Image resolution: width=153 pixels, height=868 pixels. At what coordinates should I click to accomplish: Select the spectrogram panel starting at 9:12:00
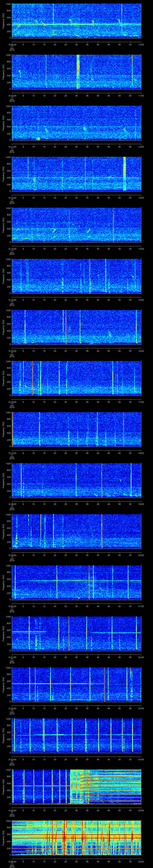76,174
